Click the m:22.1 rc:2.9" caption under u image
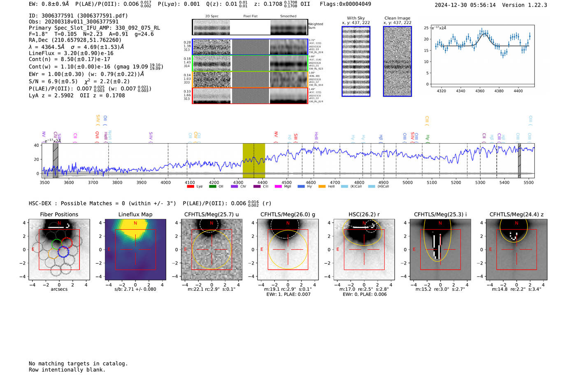Image resolution: width=576 pixels, height=392 pixels. click(211, 289)
